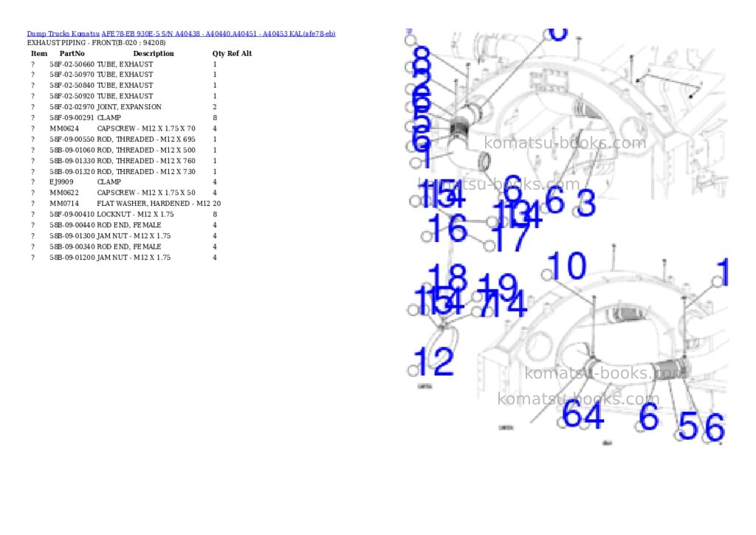Select part number 58B-09-00440
Screen dimensions: 756x535
pos(72,225)
